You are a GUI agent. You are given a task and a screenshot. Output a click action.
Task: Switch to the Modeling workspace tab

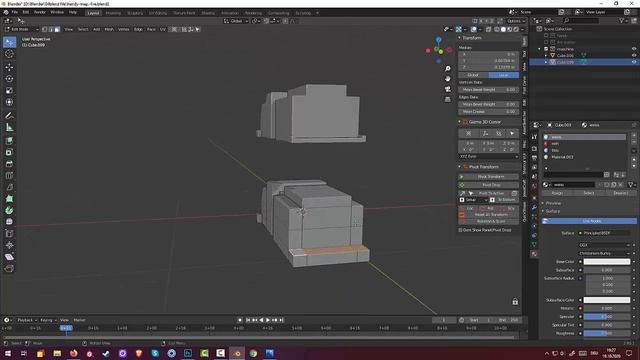coord(113,13)
